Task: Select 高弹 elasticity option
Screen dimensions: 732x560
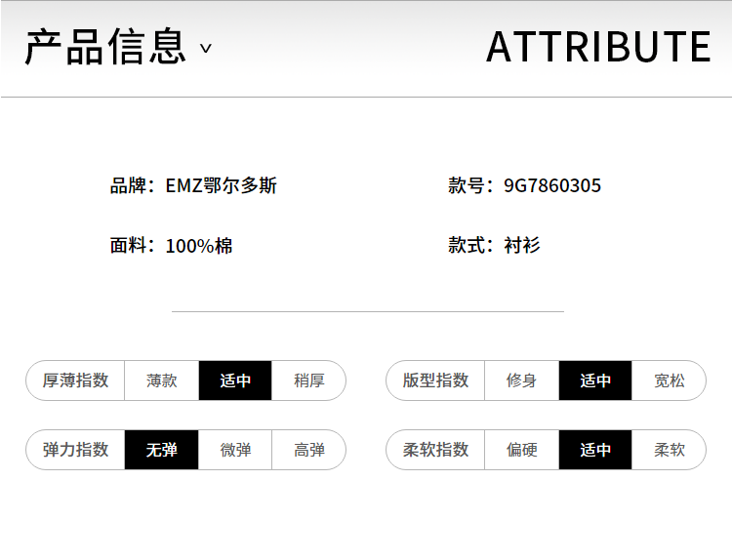Action: click(x=308, y=450)
